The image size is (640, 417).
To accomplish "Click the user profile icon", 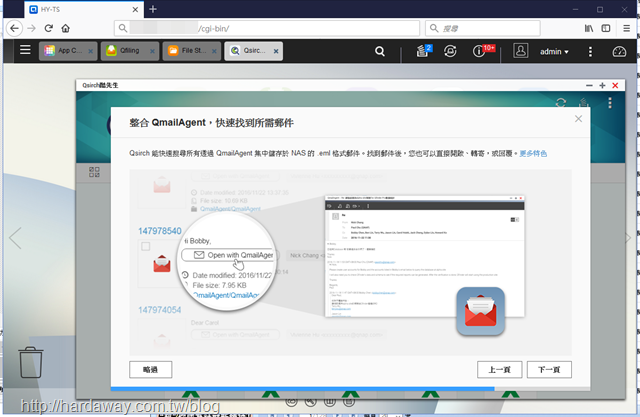I will (x=520, y=51).
